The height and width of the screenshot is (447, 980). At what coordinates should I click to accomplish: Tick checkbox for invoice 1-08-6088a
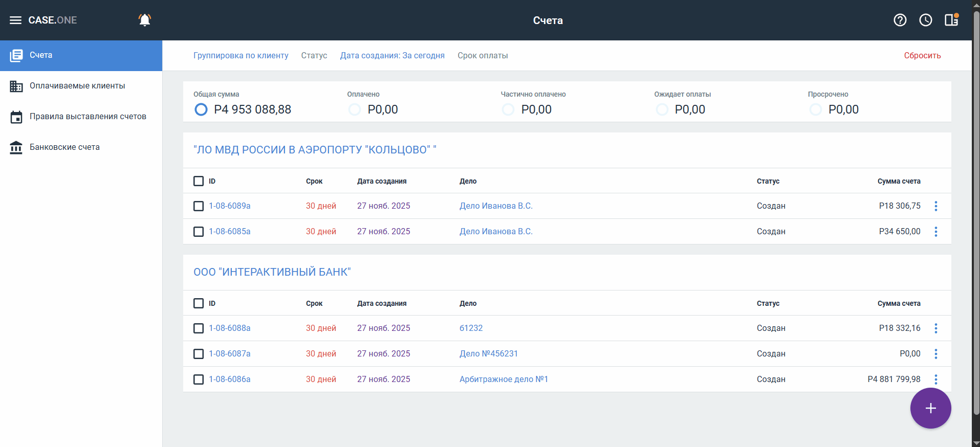click(x=199, y=328)
